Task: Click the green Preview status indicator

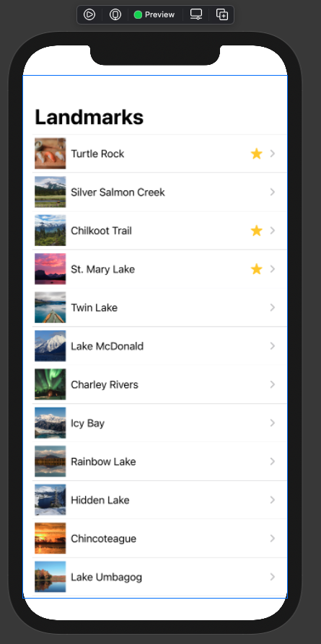Action: point(138,15)
